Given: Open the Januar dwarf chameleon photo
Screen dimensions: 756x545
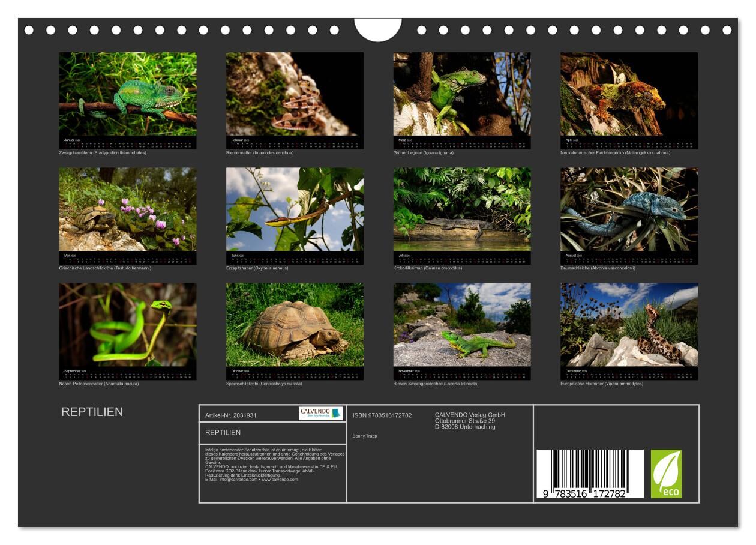Looking at the screenshot, I should pyautogui.click(x=127, y=94).
